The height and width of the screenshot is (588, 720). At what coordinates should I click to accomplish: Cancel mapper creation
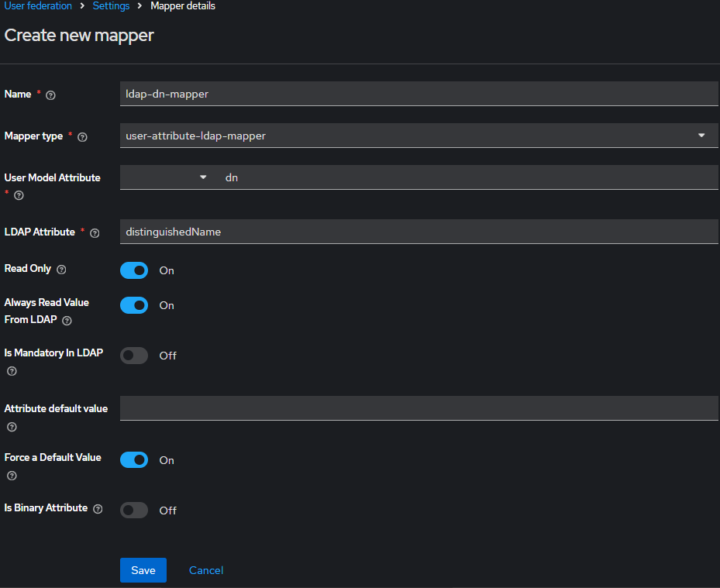click(x=206, y=570)
